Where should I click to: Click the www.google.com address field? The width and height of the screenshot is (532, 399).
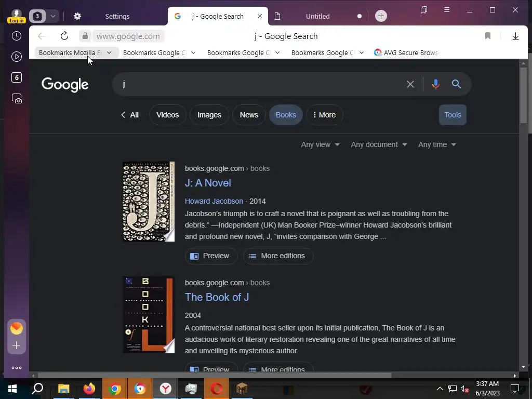point(128,36)
